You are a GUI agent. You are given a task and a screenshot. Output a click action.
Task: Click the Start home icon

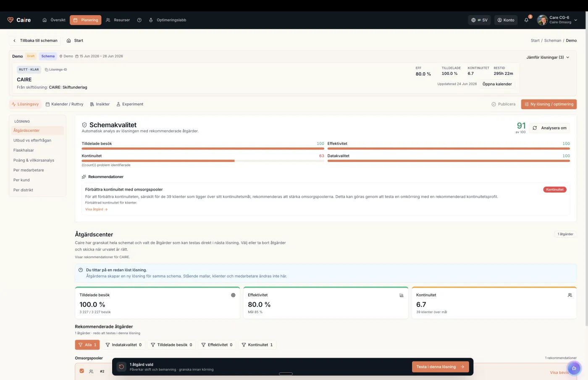[69, 41]
